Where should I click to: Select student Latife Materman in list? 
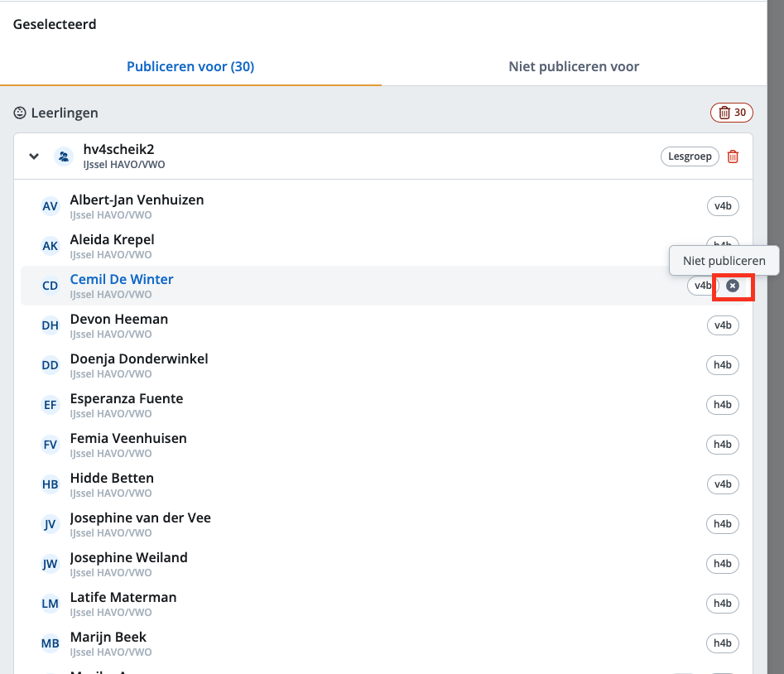coord(123,598)
